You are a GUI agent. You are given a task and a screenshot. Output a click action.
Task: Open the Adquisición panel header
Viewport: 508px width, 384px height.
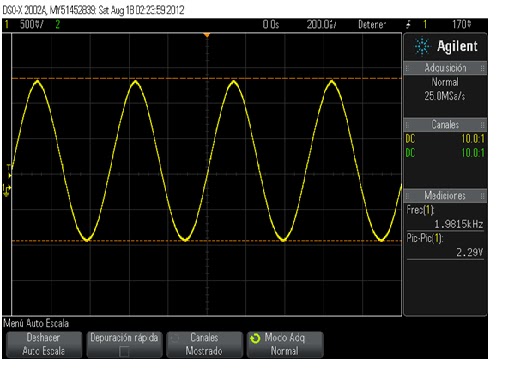(445, 68)
